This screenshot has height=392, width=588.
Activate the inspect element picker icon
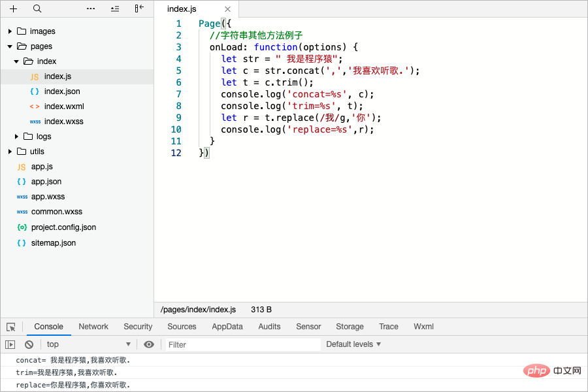11,327
